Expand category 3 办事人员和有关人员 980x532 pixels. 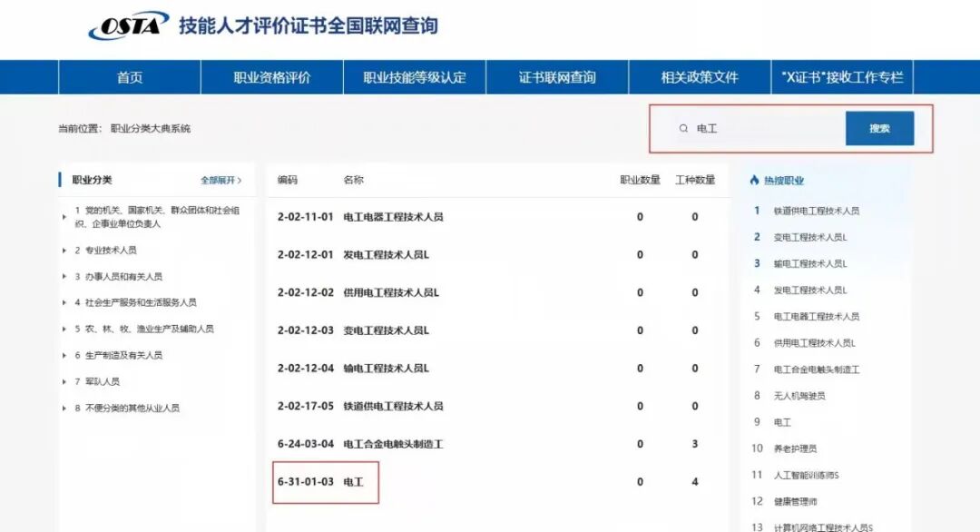coord(64,276)
